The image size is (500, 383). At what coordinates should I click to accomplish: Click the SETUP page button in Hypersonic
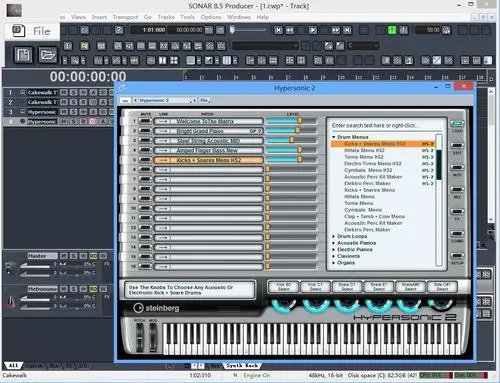coord(457,256)
